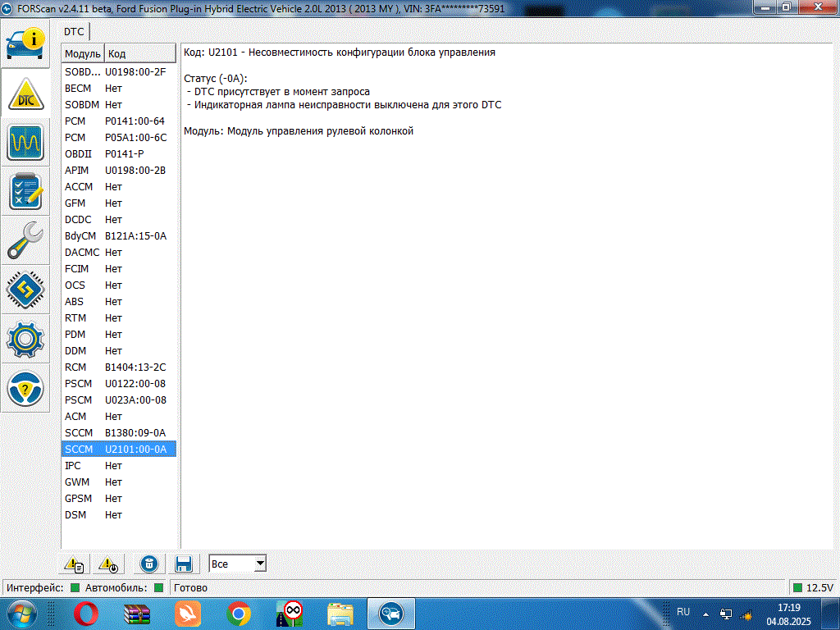Select PCM code P0141:00-64
The image size is (840, 630).
tap(119, 121)
